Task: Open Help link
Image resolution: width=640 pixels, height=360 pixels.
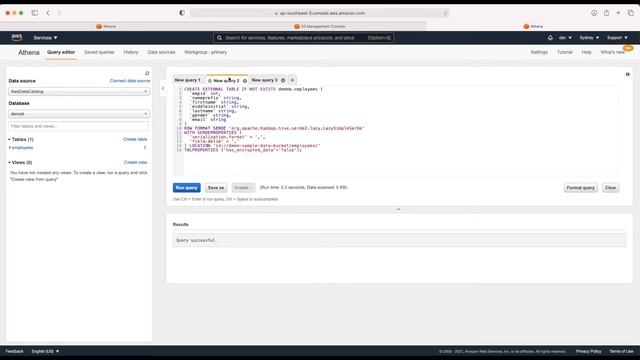Action: point(587,52)
